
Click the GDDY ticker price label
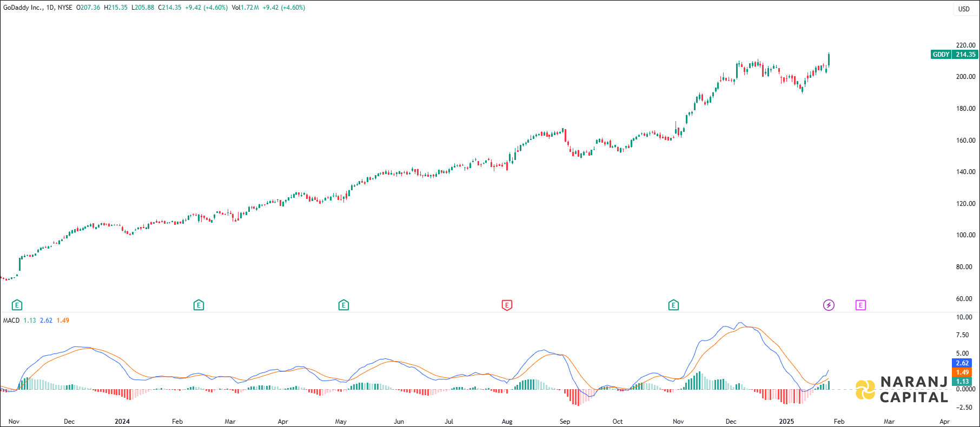coord(941,55)
